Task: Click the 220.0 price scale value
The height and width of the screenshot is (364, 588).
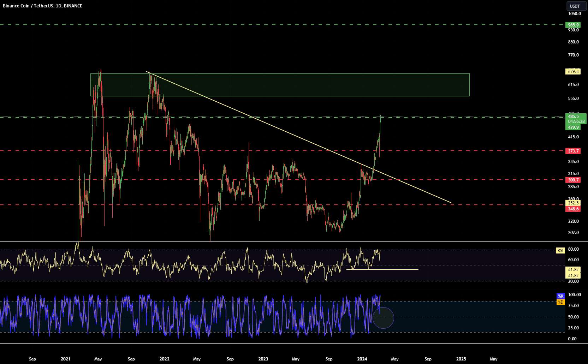Action: click(x=574, y=221)
